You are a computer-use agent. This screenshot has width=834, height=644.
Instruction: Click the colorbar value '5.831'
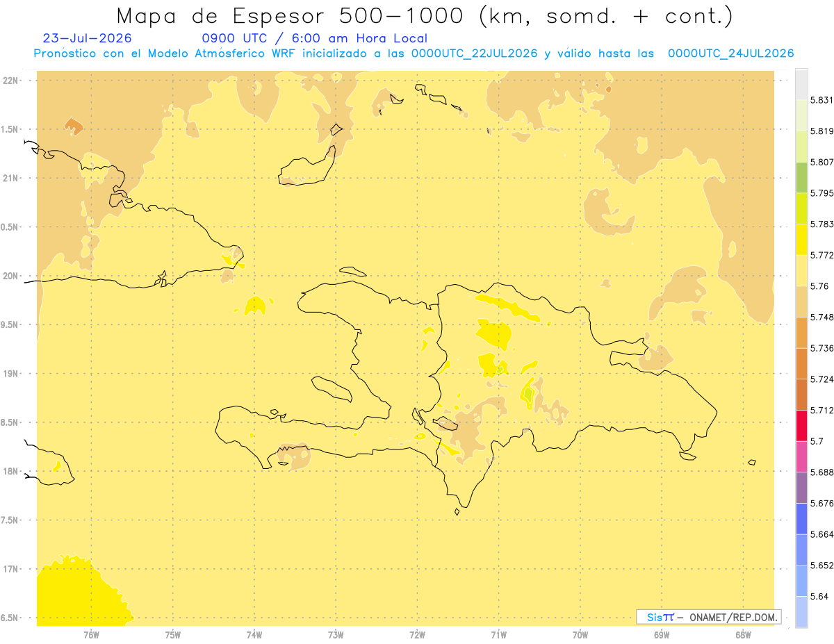point(821,100)
